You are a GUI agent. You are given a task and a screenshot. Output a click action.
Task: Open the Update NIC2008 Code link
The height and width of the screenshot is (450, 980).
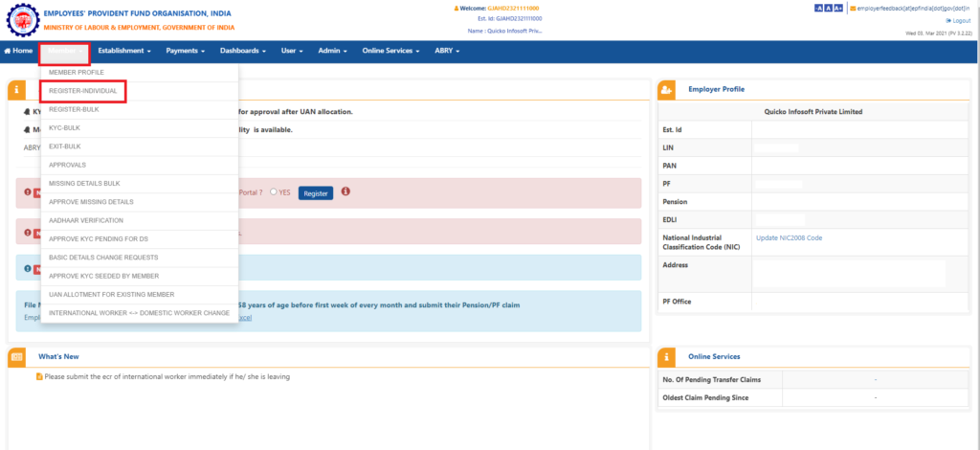click(x=789, y=238)
